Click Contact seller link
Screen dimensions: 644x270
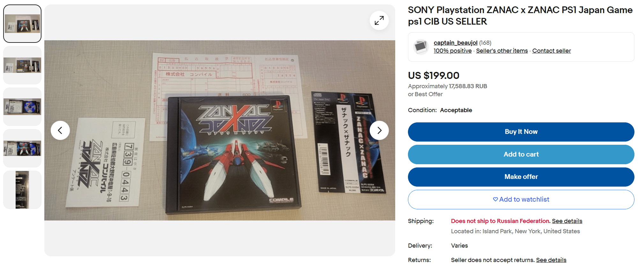551,51
